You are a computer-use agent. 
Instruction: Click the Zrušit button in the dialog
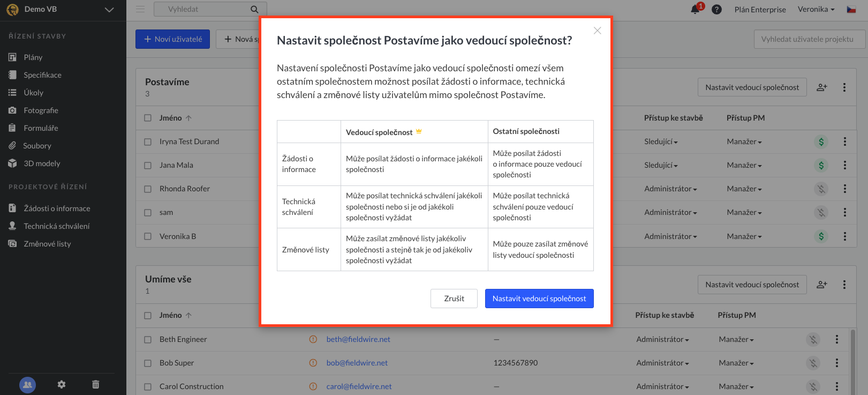pos(454,299)
